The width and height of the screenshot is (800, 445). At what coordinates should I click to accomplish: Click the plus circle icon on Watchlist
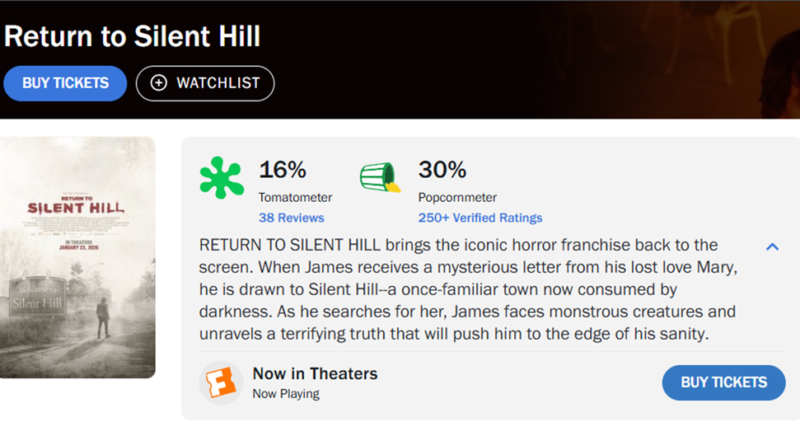(x=158, y=83)
